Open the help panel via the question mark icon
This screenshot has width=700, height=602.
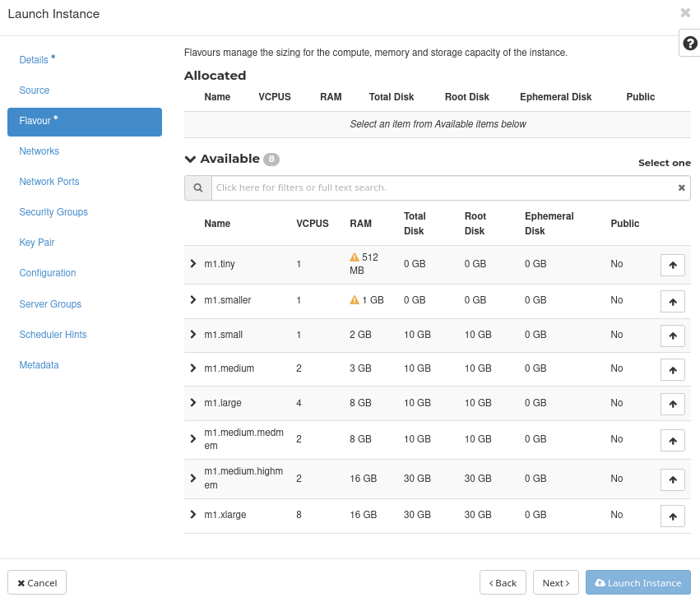click(688, 42)
